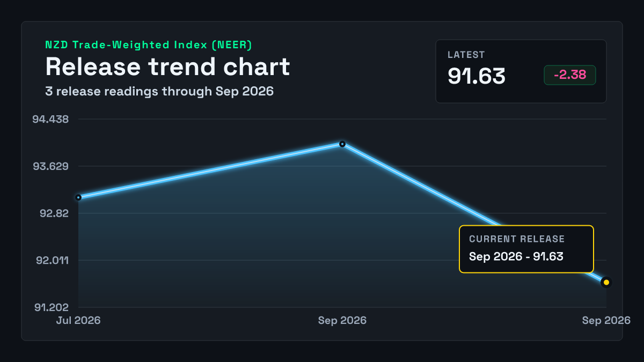Open the Current Release tooltip box
Viewport: 644px width, 362px height.
tap(526, 249)
